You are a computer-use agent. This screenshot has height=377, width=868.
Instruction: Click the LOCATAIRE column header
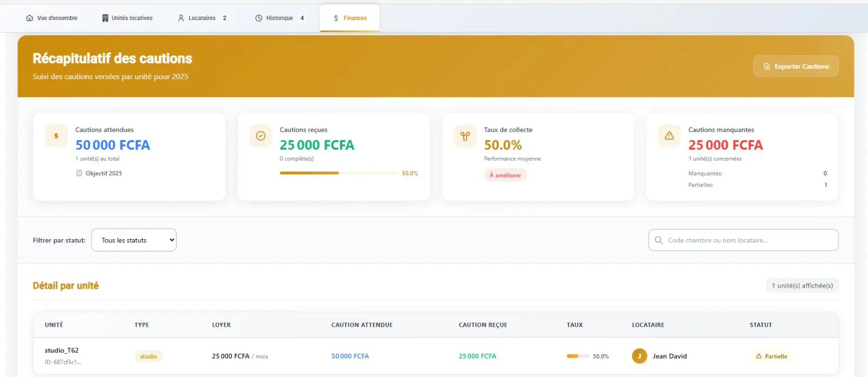(648, 325)
